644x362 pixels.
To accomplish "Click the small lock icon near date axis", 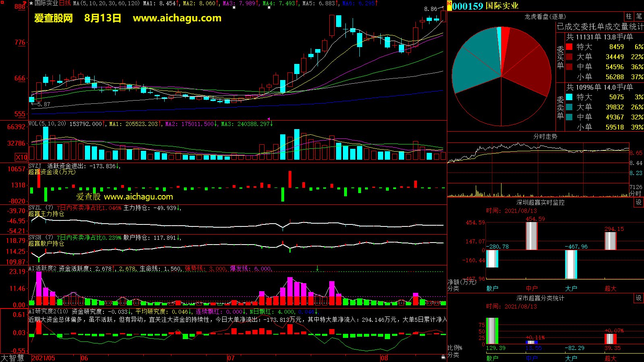I will pyautogui.click(x=443, y=357).
